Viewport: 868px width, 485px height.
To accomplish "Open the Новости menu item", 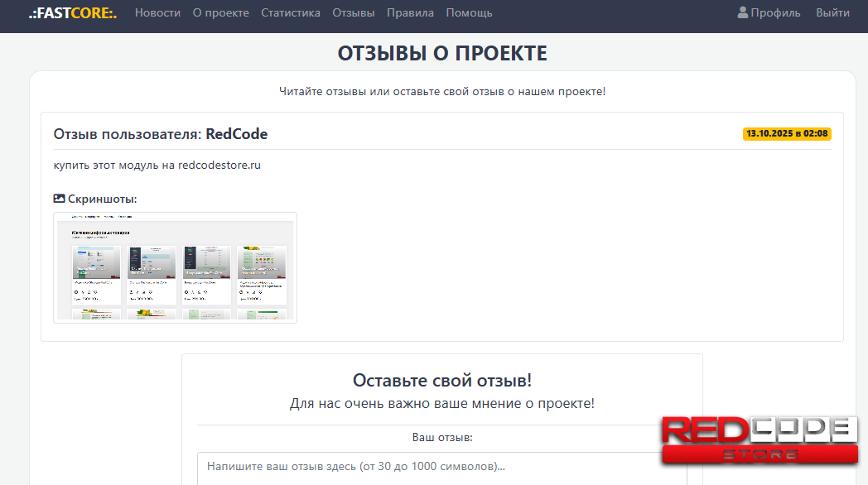I will click(157, 12).
